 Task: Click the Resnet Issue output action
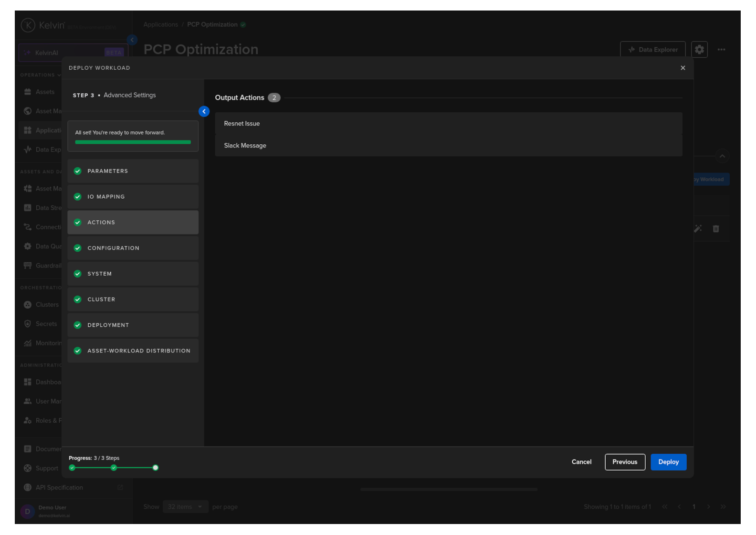tap(449, 123)
